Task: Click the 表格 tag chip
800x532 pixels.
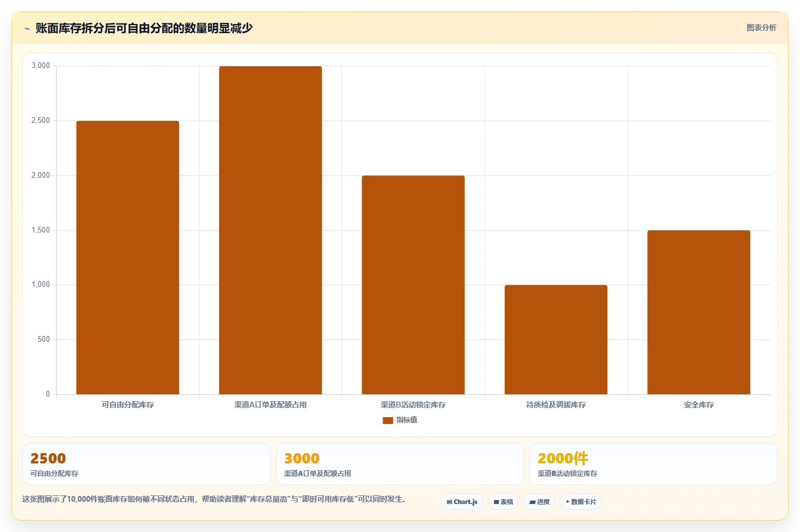Action: tap(503, 502)
